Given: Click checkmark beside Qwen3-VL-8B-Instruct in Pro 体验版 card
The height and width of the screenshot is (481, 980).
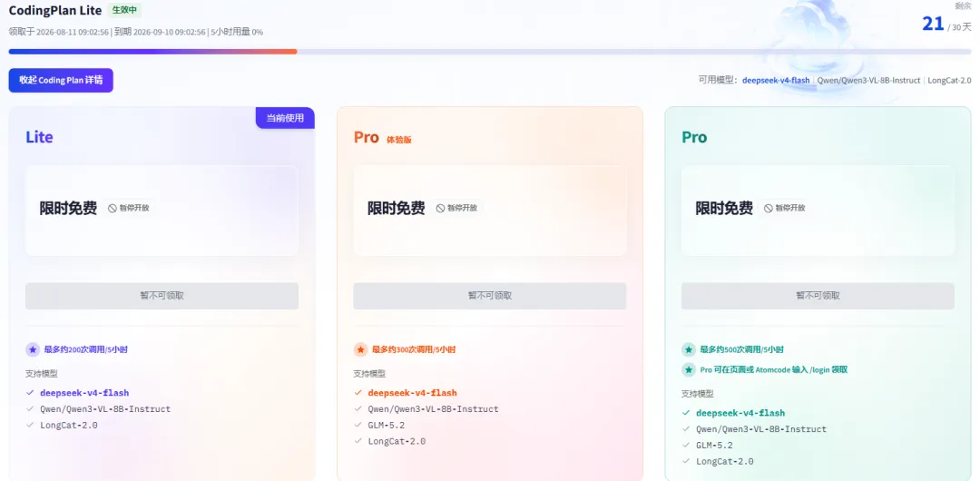Looking at the screenshot, I should [358, 409].
